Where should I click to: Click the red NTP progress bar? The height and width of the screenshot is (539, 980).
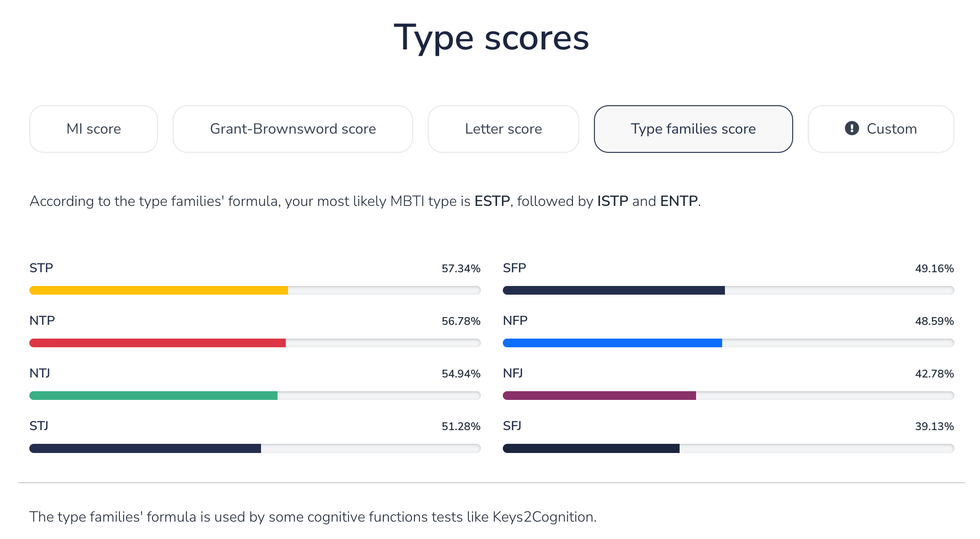point(157,343)
